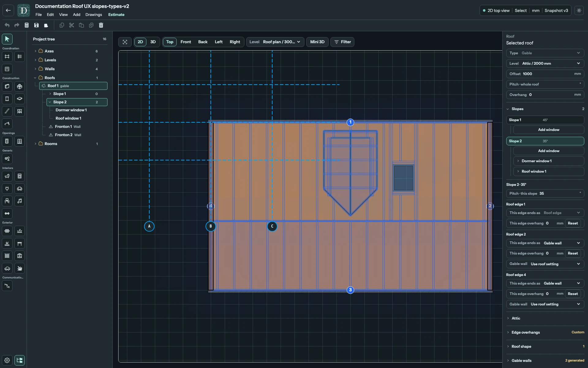Viewport: 588px width, 368px height.
Task: Open the communications pipe routing tool
Action: (x=7, y=286)
